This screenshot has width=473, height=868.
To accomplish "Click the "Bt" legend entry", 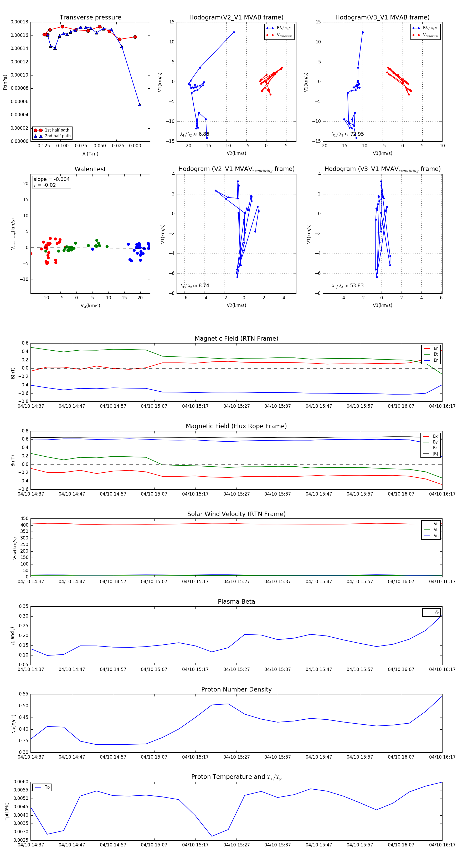I will [x=431, y=354].
